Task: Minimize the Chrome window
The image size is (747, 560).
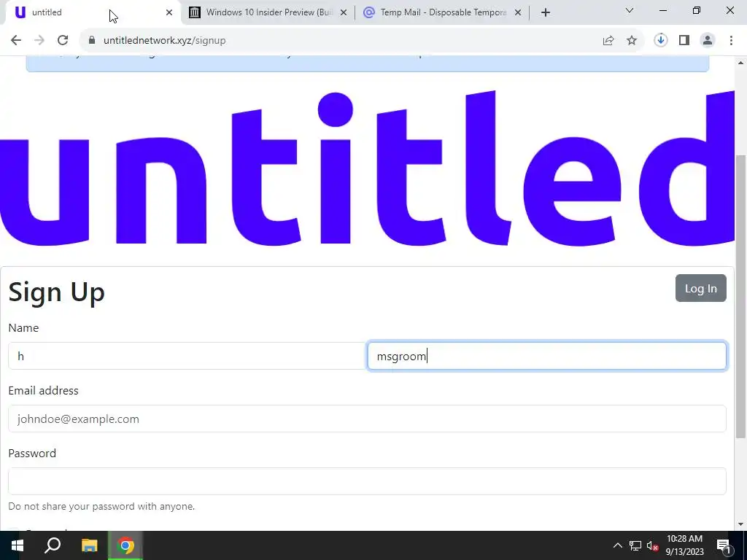Action: [x=663, y=10]
